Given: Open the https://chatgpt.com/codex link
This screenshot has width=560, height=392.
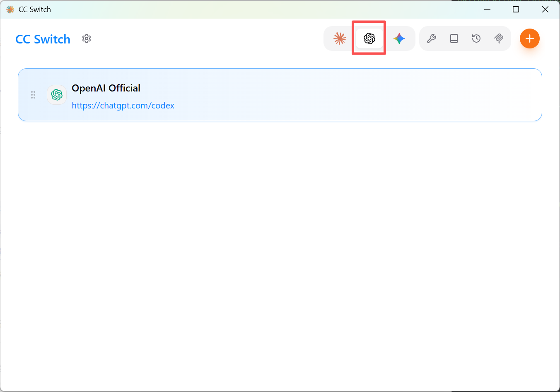Looking at the screenshot, I should [123, 106].
